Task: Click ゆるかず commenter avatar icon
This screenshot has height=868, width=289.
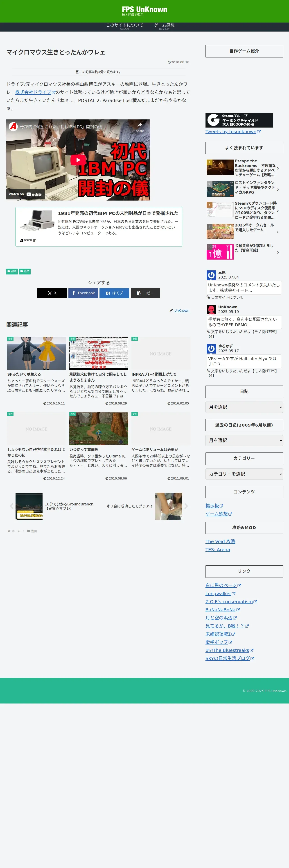Action: click(x=211, y=348)
